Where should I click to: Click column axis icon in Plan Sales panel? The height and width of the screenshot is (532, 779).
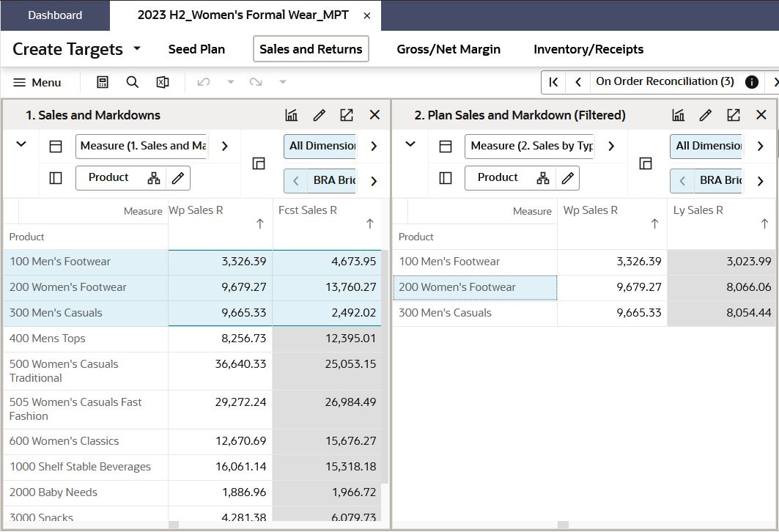(446, 146)
